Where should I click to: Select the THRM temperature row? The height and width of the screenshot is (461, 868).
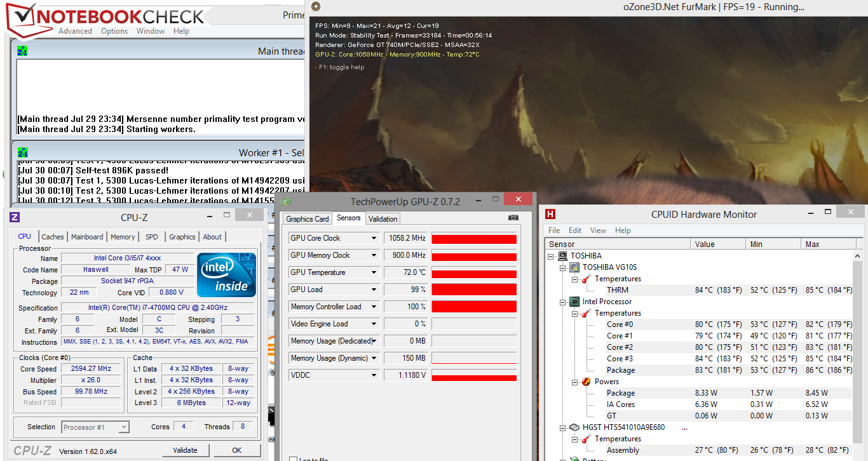(699, 290)
